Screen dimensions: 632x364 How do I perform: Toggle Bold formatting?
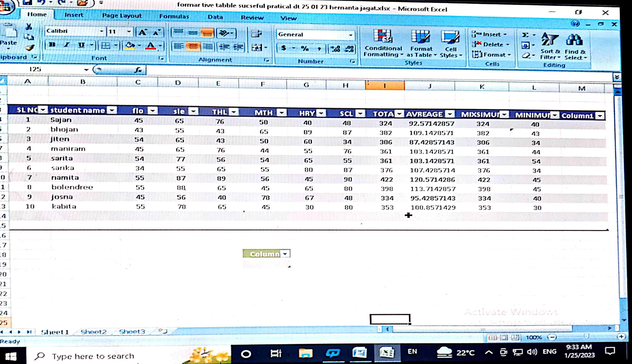coord(52,45)
